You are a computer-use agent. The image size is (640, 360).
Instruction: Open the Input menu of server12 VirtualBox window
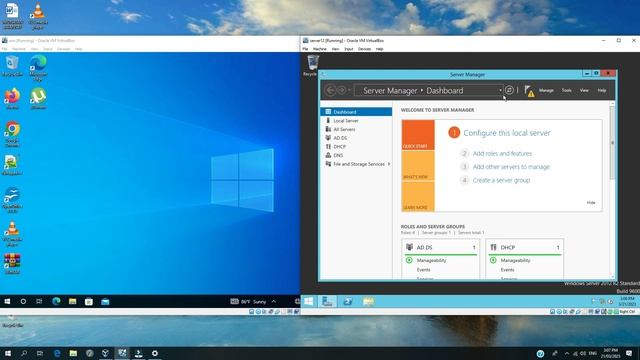pos(349,49)
